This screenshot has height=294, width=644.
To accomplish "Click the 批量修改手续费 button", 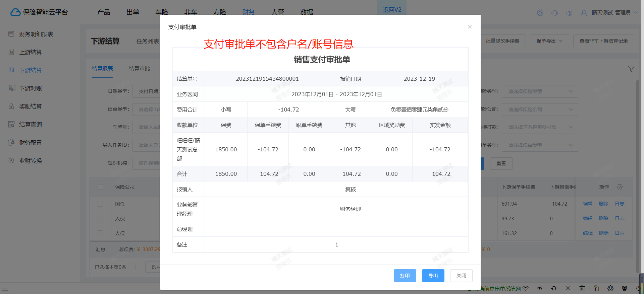I will tap(502, 41).
